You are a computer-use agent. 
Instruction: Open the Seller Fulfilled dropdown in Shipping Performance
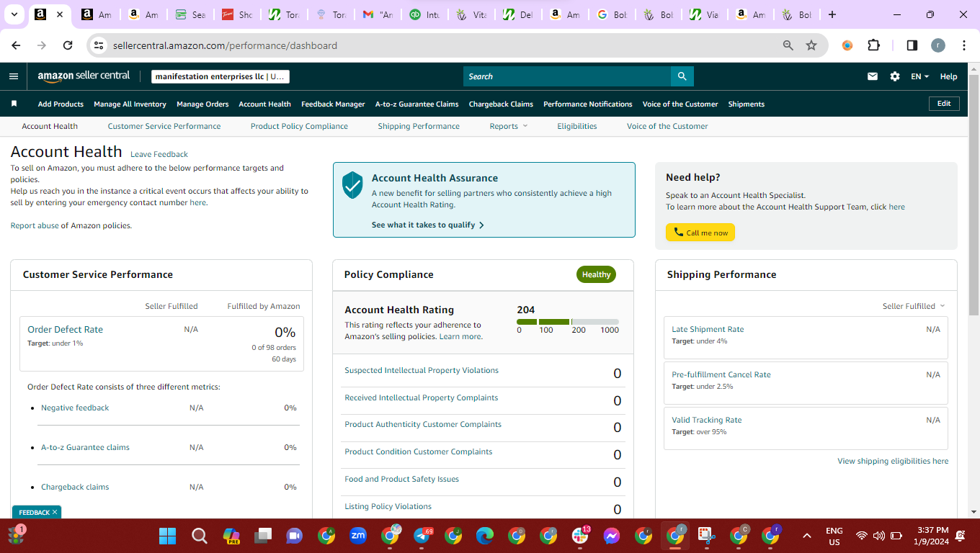click(914, 306)
